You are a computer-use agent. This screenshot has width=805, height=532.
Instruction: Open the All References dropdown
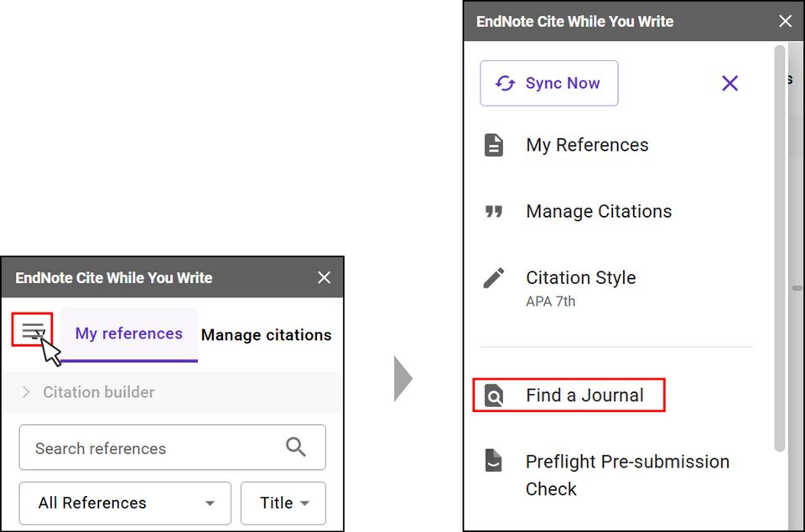[125, 504]
